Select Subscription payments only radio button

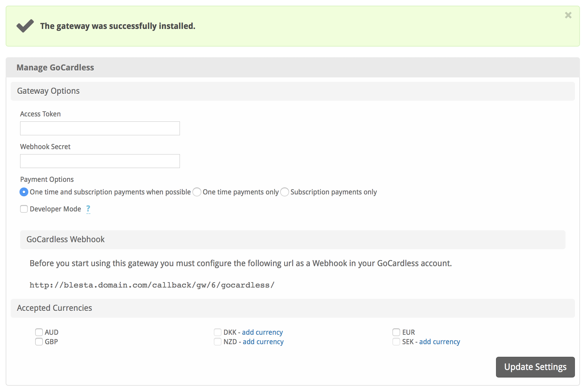tap(285, 192)
